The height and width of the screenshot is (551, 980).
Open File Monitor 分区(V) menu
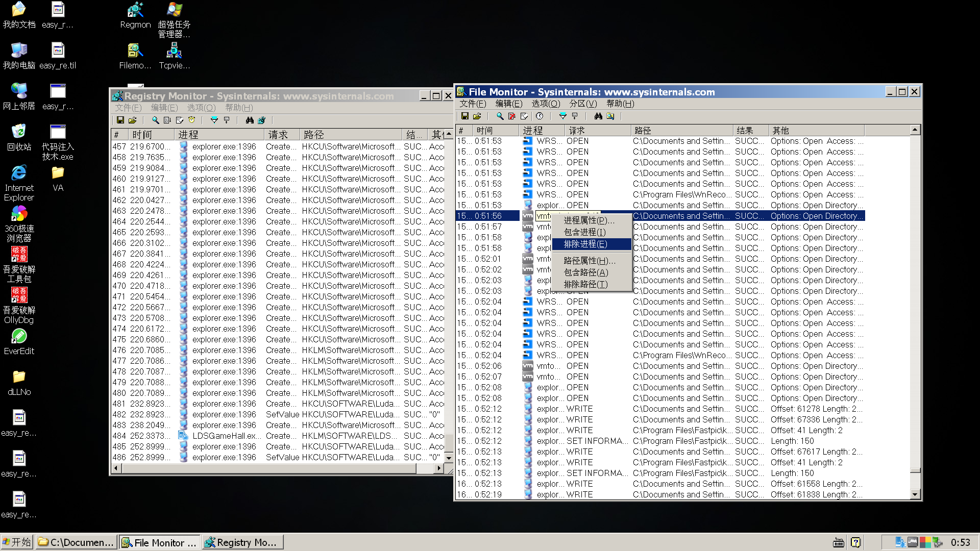point(583,104)
